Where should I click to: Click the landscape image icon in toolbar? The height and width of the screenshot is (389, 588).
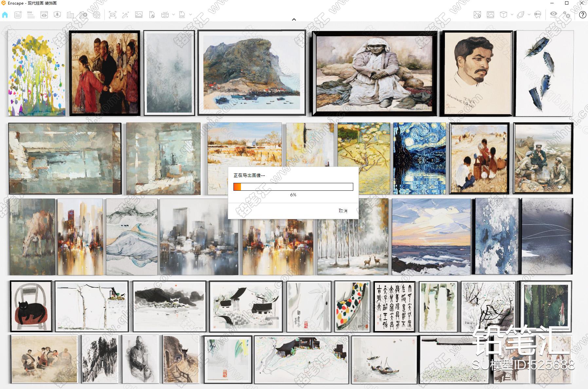click(139, 15)
